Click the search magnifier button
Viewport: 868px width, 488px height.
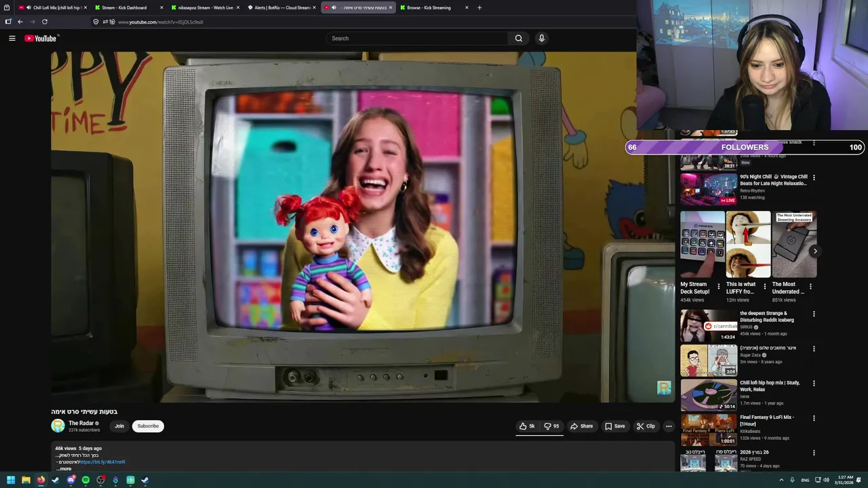pos(519,39)
